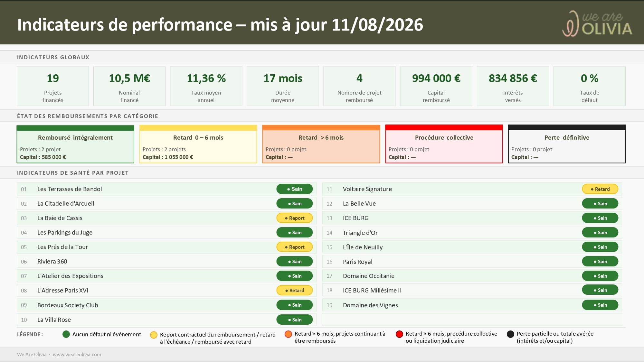Click the Capital : 1 055 000 € value
The image size is (644, 362).
coord(168,157)
